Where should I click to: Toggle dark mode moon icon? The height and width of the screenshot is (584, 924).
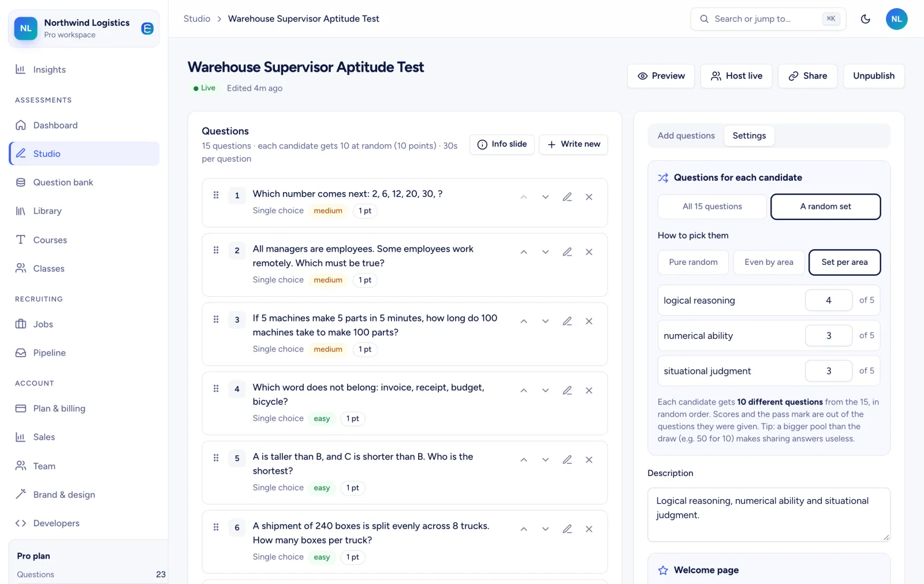tap(865, 19)
